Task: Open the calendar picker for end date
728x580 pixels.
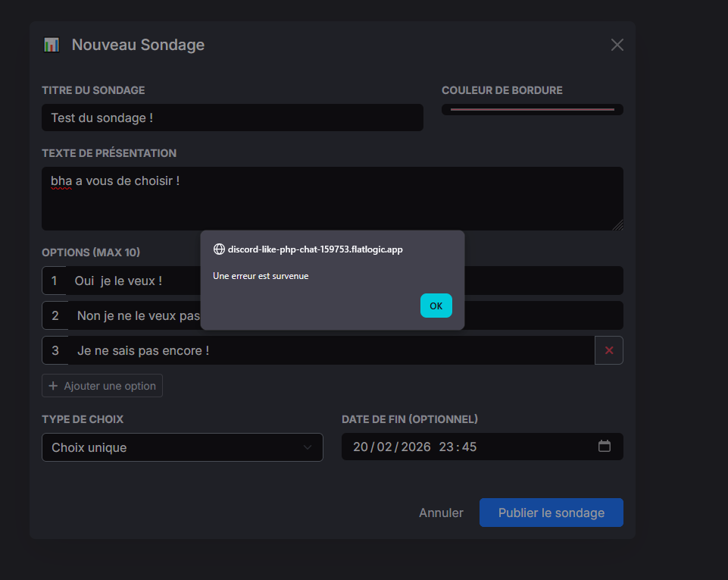Action: [x=605, y=447]
